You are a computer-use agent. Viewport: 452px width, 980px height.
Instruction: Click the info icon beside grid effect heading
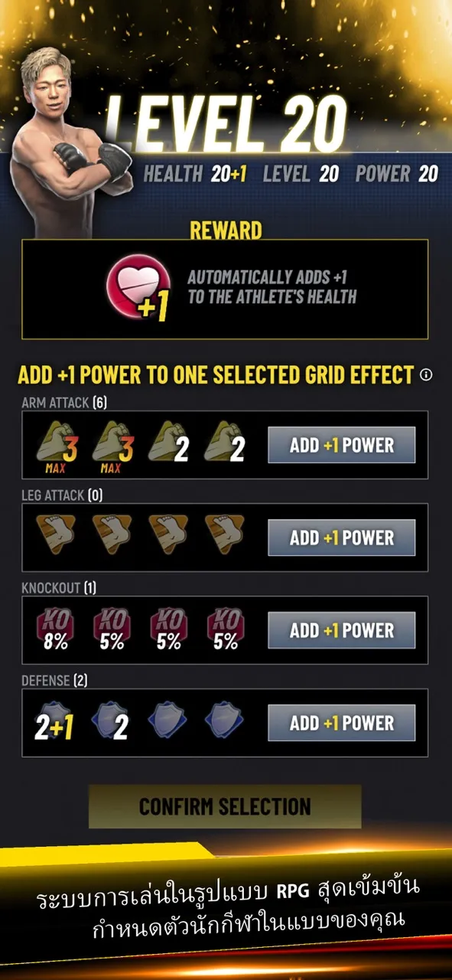coord(427,375)
